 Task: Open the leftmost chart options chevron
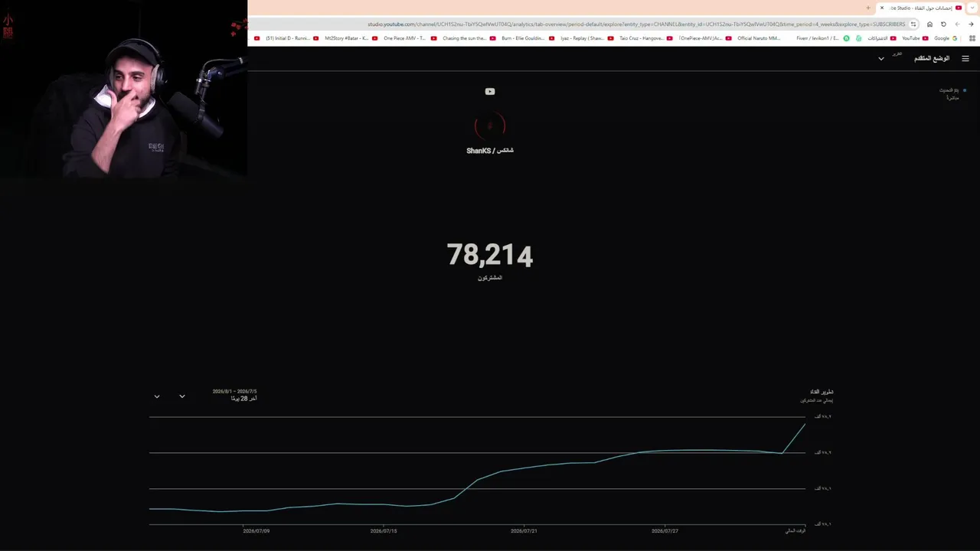(x=157, y=396)
